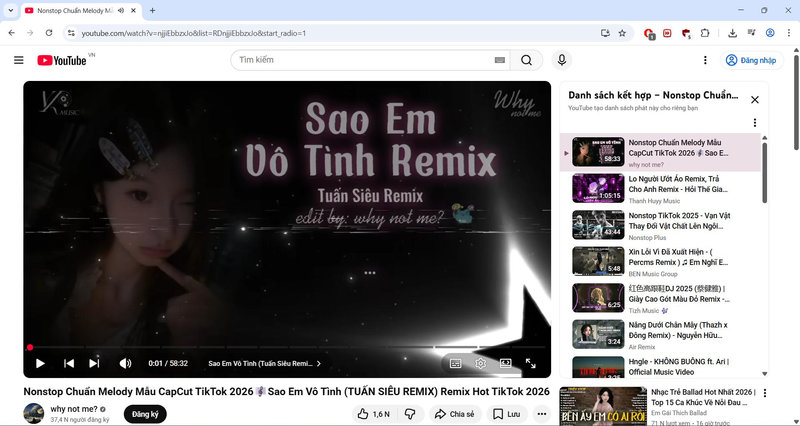Click the Chia sẻ share button

(x=456, y=414)
